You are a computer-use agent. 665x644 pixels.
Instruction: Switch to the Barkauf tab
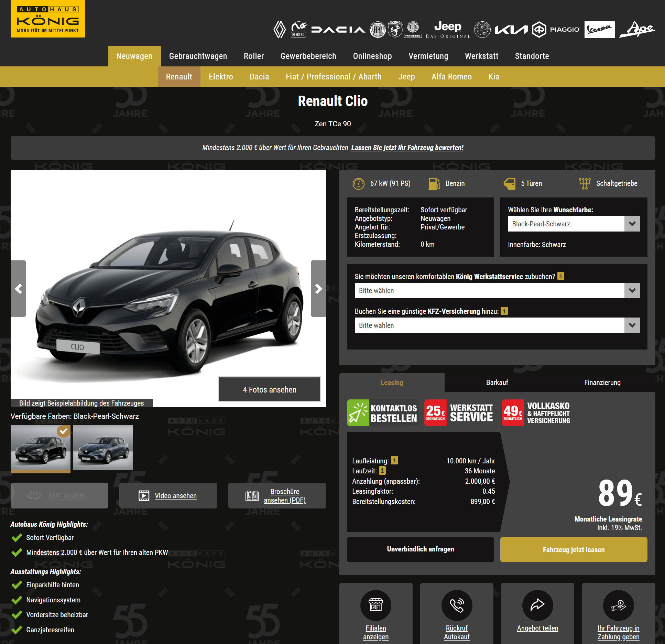[x=497, y=383]
